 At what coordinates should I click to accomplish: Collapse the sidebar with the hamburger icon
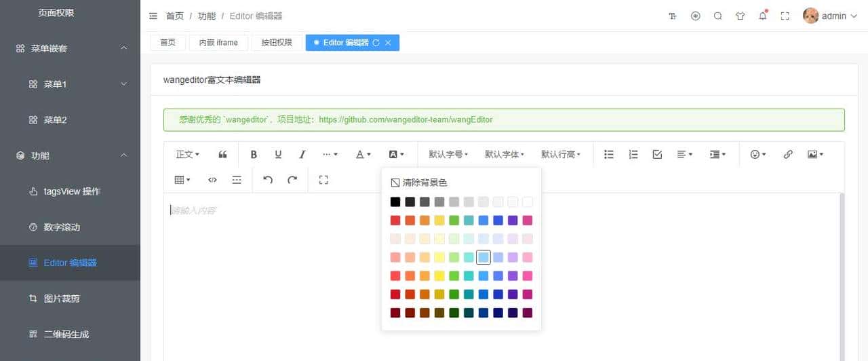pyautogui.click(x=153, y=16)
